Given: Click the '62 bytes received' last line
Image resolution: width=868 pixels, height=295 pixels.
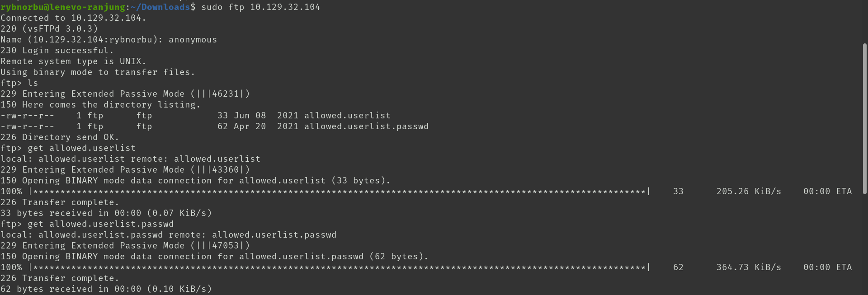Looking at the screenshot, I should coord(106,289).
